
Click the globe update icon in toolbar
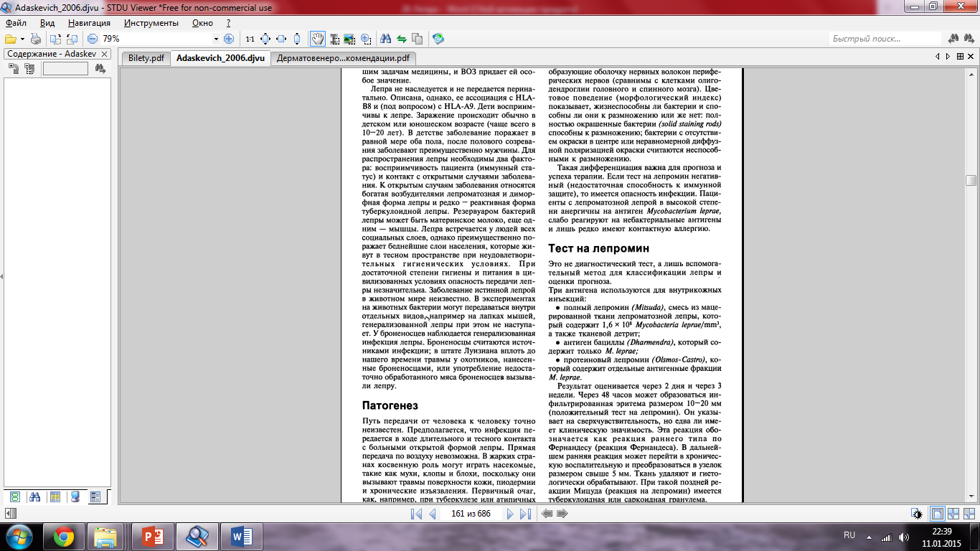(x=438, y=39)
